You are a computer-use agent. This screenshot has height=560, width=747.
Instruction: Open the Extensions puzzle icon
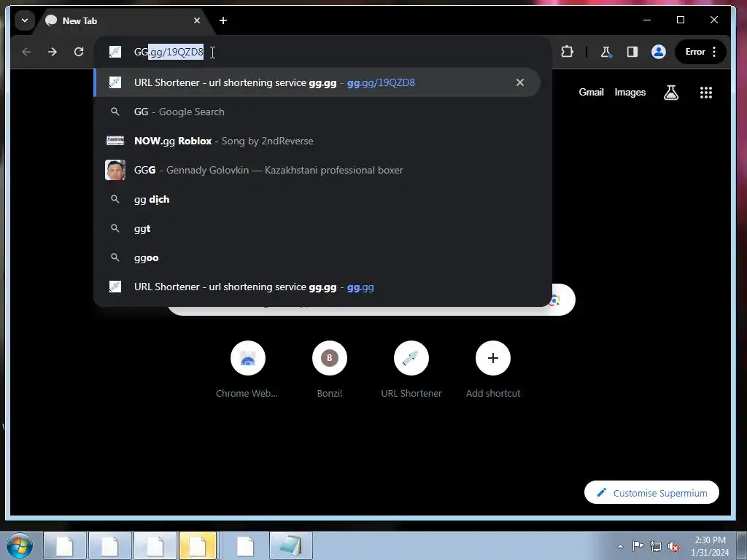[x=567, y=52]
